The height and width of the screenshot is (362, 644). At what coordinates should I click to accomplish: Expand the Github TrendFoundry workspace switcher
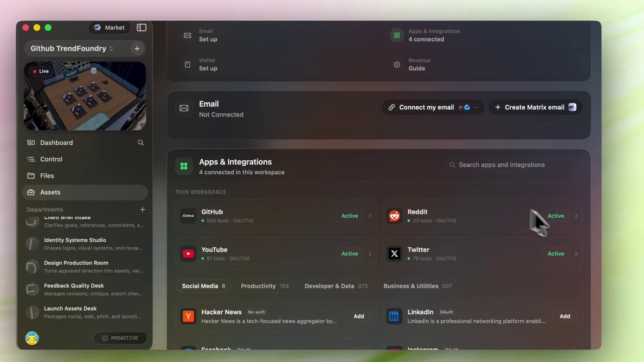tap(72, 48)
